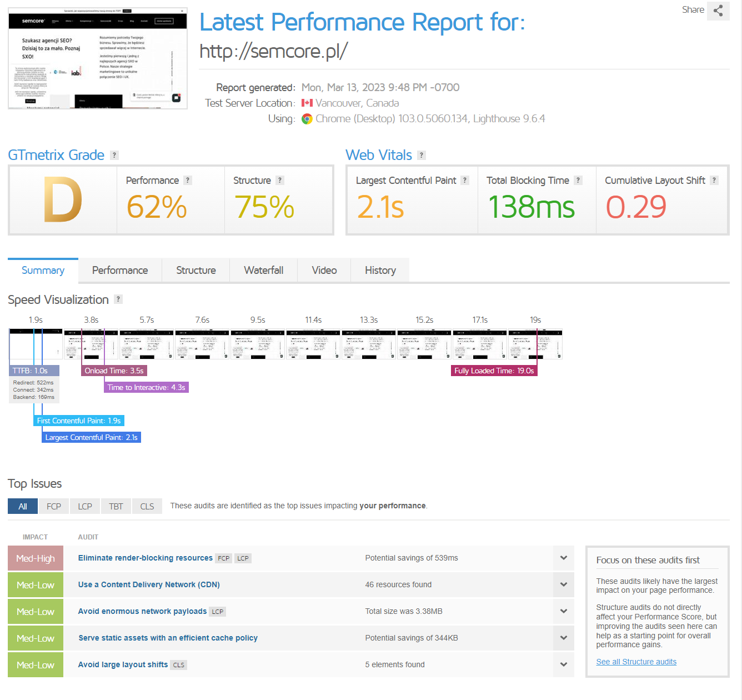View the History tab
The width and height of the screenshot is (742, 700).
coord(380,271)
